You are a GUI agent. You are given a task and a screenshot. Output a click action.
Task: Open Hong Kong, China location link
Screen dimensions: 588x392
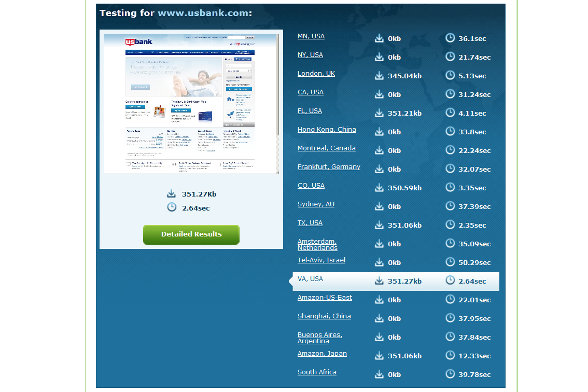coord(327,130)
